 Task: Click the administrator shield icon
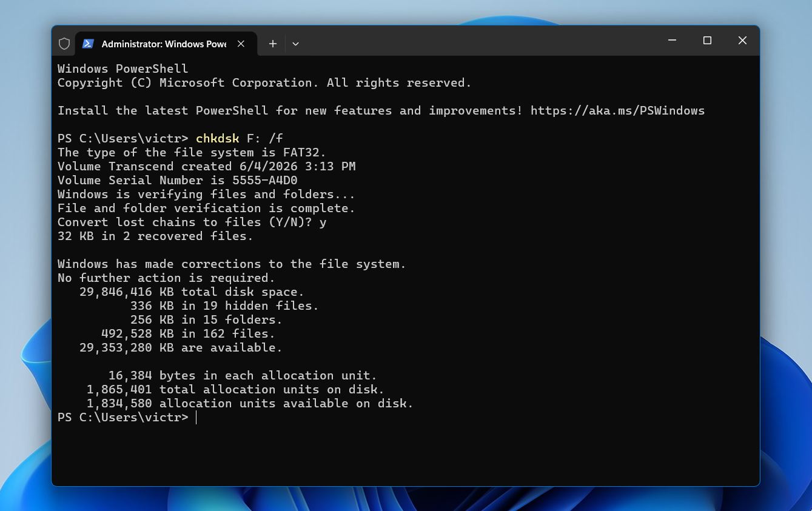coord(64,44)
